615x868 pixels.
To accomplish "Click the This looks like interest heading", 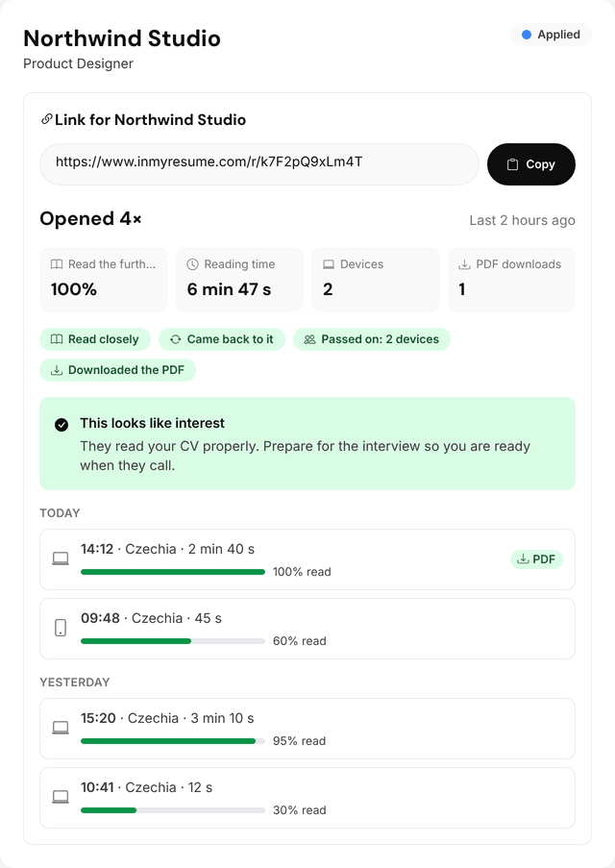I will pos(152,423).
